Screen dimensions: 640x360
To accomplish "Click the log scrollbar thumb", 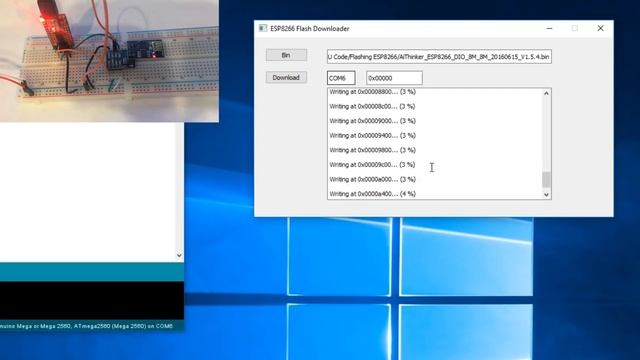I will point(546,180).
